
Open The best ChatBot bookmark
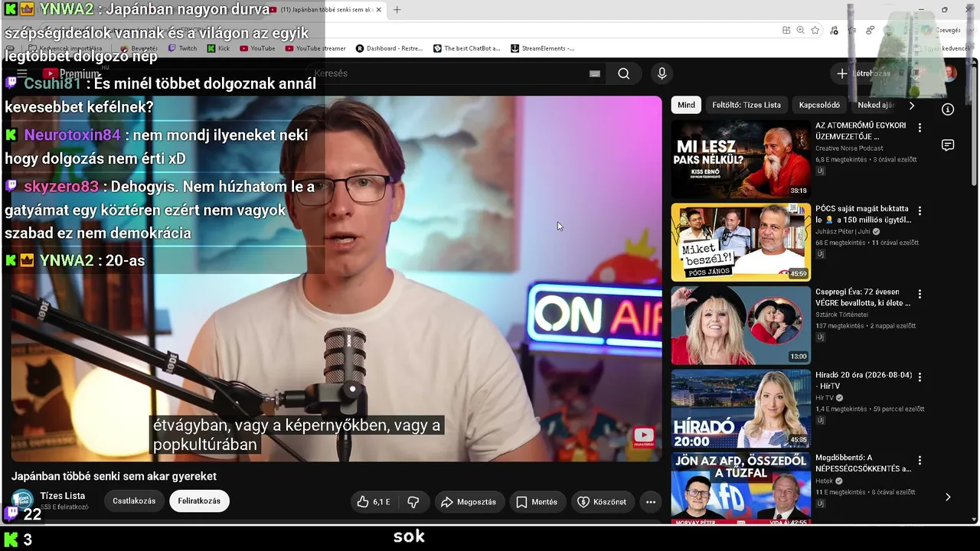[x=467, y=48]
